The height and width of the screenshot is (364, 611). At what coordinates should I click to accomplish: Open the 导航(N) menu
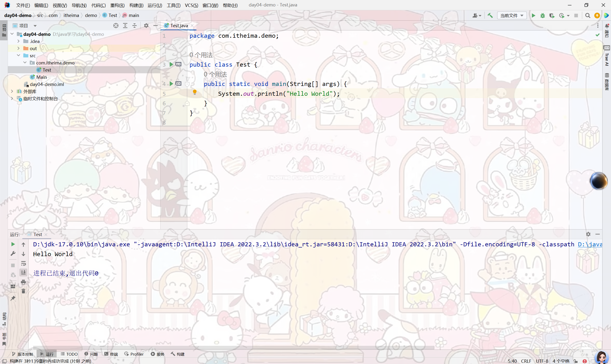tap(79, 5)
